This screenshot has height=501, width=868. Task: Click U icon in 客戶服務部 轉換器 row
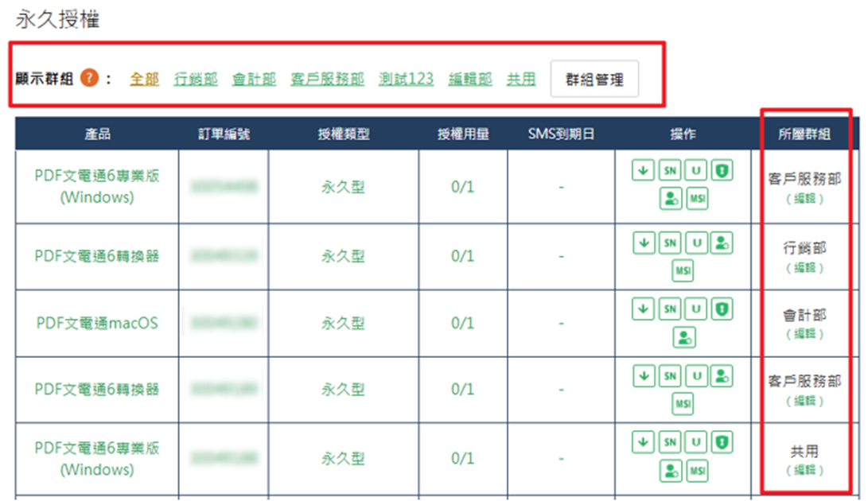(x=697, y=376)
